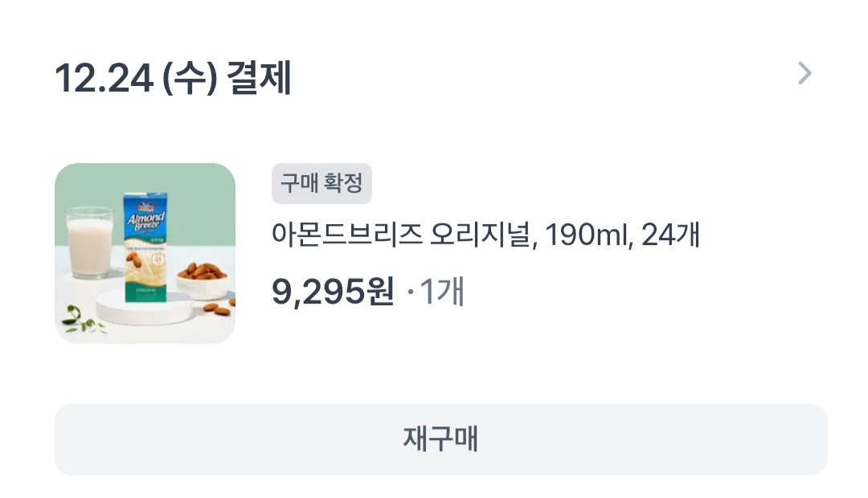Open product title 아몬드브리즈 오리지널, 190ml, 24개
This screenshot has width=868, height=498.
click(486, 236)
